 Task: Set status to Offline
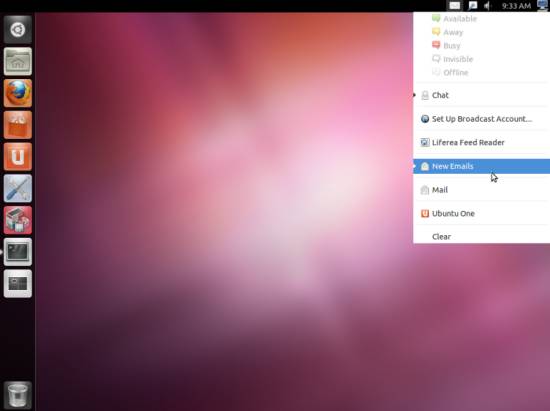tap(481, 73)
